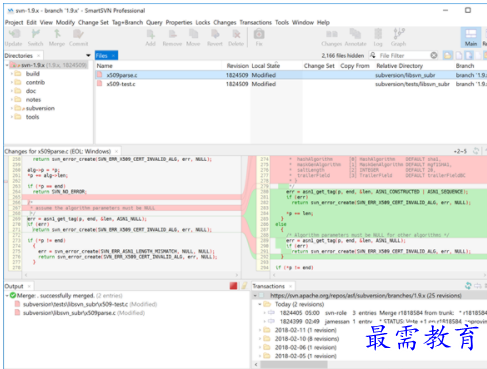Click the Delete toolbar icon
This screenshot has height=369, width=487.
pos(236,38)
